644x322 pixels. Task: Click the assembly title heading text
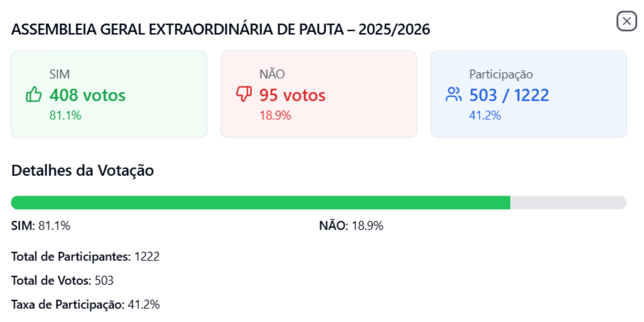click(221, 29)
